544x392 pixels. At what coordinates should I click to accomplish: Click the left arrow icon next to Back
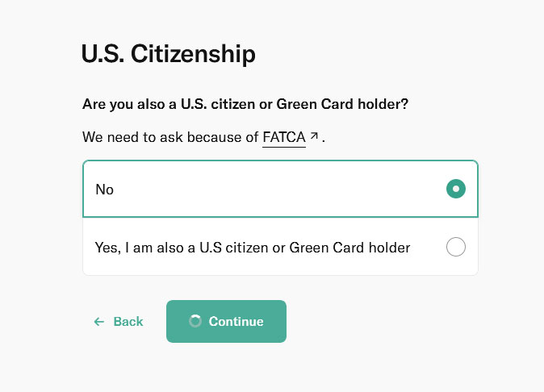coord(99,322)
